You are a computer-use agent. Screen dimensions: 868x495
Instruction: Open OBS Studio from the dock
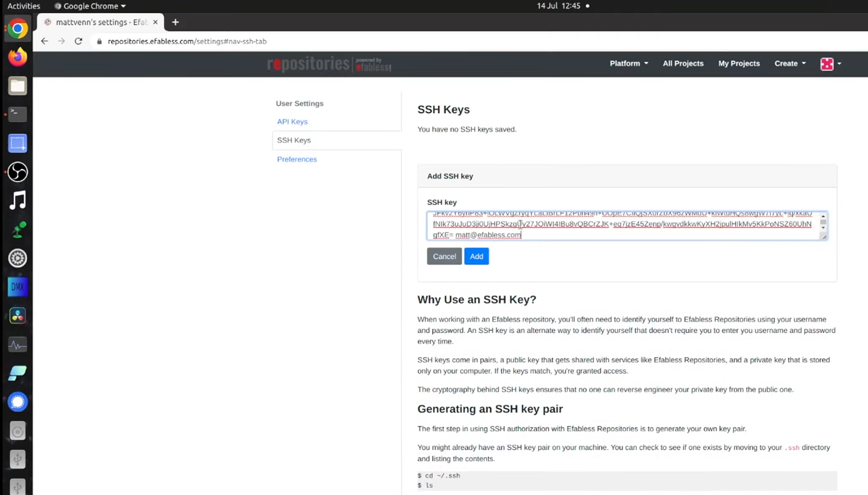click(x=18, y=172)
